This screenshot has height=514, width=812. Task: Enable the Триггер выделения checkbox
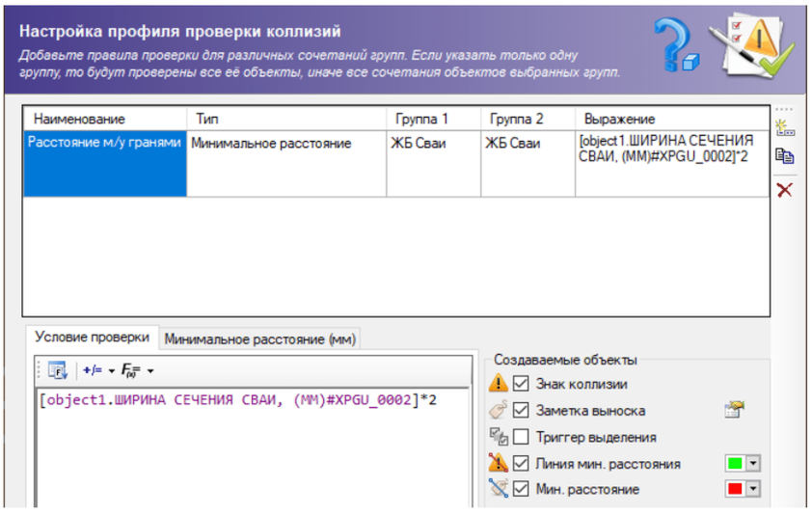click(521, 437)
